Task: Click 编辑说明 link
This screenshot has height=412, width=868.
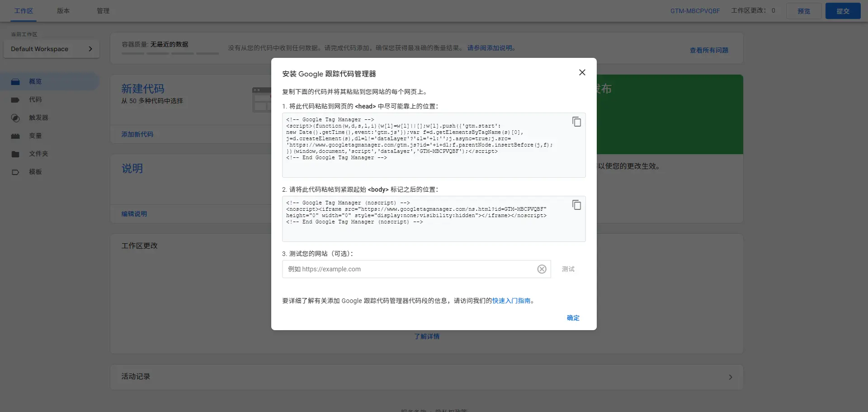Action: click(134, 214)
